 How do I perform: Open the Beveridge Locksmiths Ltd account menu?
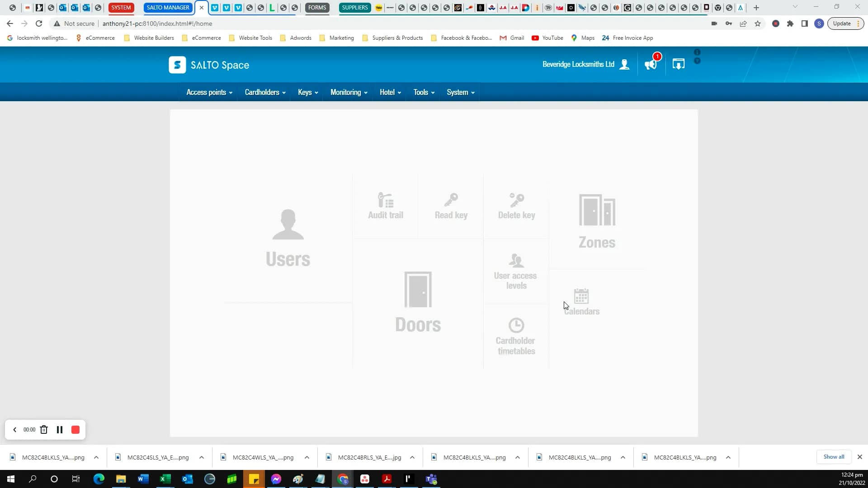[585, 64]
